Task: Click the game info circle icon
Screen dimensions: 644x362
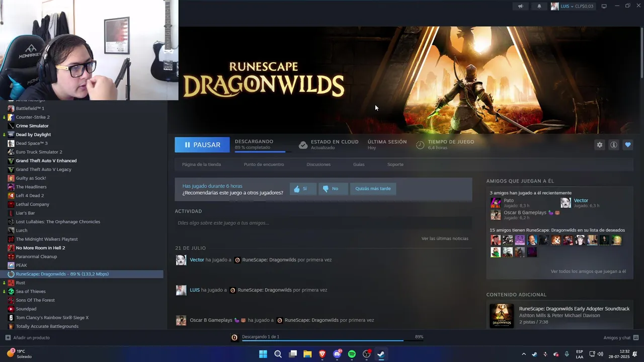Action: tap(613, 145)
